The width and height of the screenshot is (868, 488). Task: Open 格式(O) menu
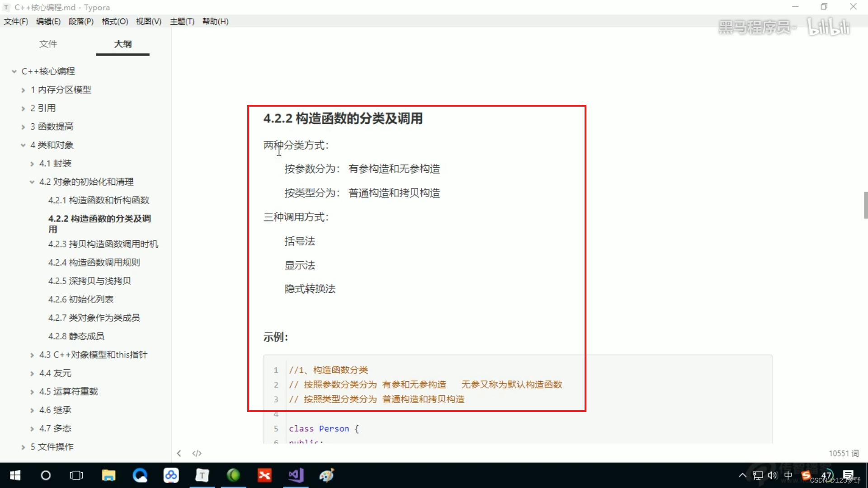pyautogui.click(x=115, y=21)
